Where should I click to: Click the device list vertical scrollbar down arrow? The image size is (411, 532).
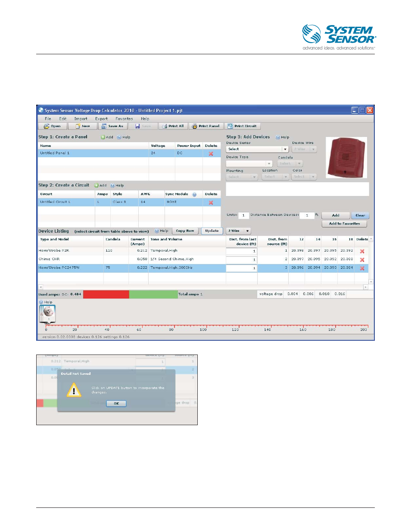(371, 282)
